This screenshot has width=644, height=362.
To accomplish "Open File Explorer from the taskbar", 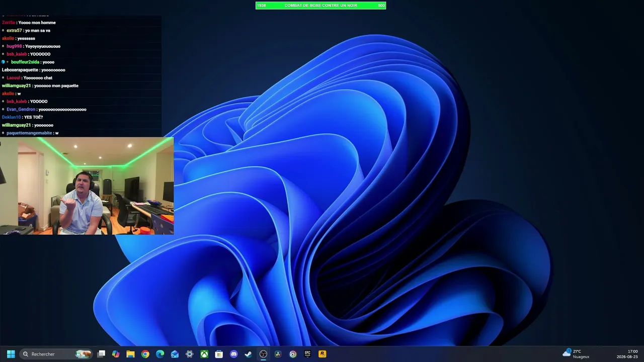I will click(130, 354).
